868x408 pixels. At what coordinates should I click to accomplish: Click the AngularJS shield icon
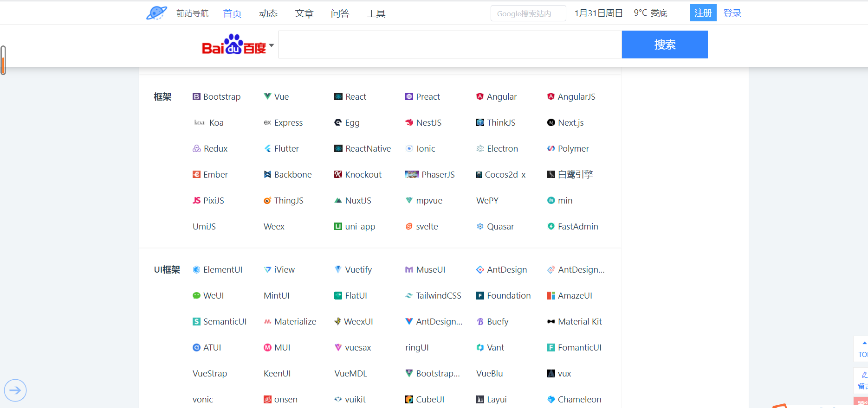[x=551, y=96]
